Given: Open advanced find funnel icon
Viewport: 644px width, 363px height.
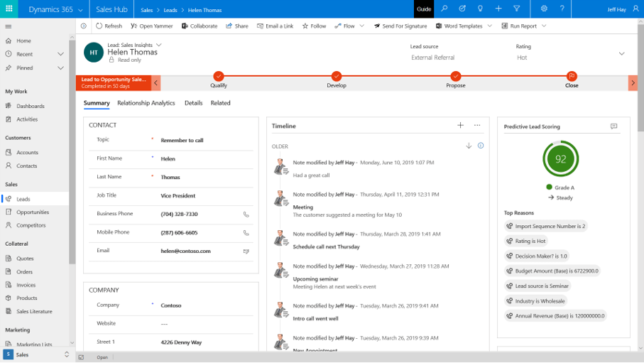Looking at the screenshot, I should [x=517, y=9].
